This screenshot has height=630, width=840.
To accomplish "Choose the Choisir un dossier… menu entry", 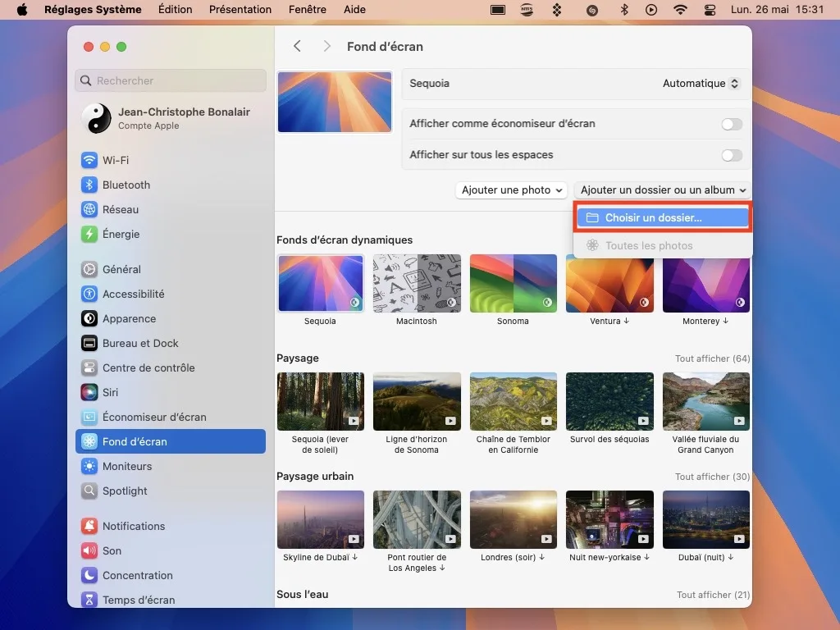I will [x=663, y=217].
